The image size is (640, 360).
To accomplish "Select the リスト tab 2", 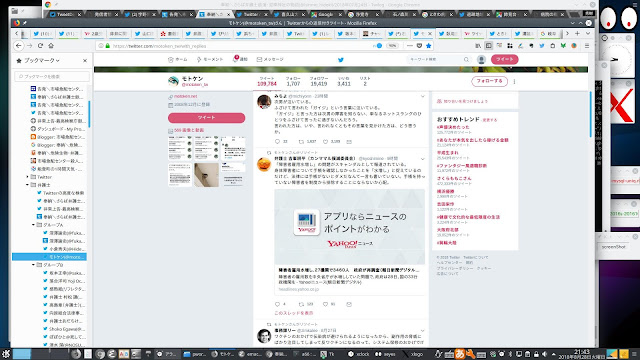I will tap(365, 81).
